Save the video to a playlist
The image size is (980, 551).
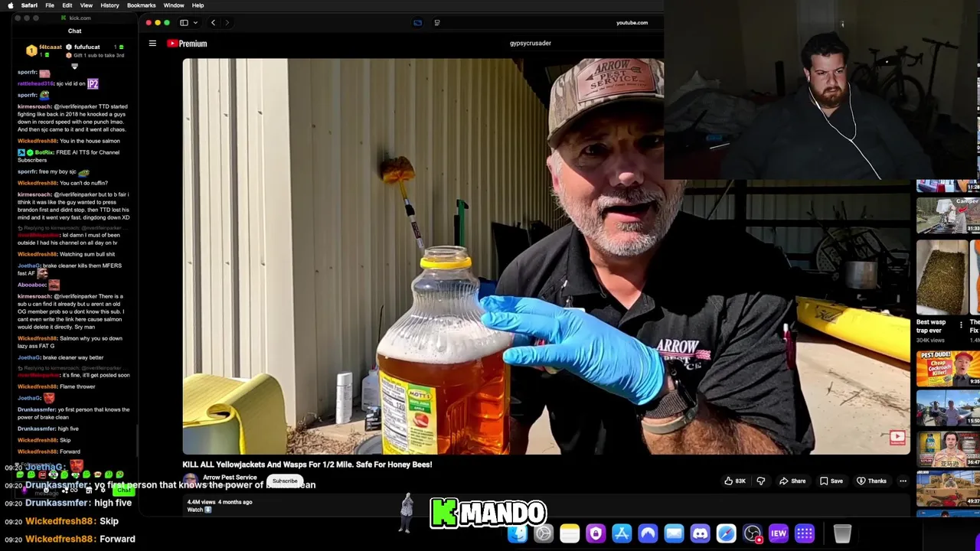831,481
